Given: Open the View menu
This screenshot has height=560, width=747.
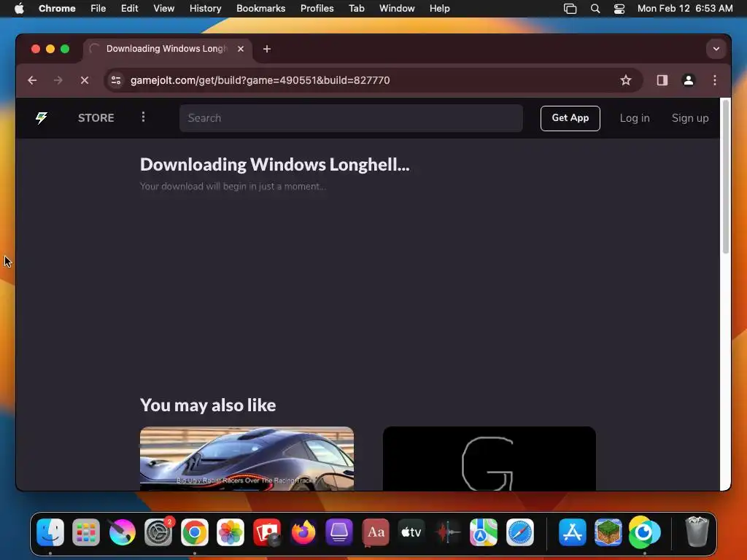Looking at the screenshot, I should click(x=163, y=9).
